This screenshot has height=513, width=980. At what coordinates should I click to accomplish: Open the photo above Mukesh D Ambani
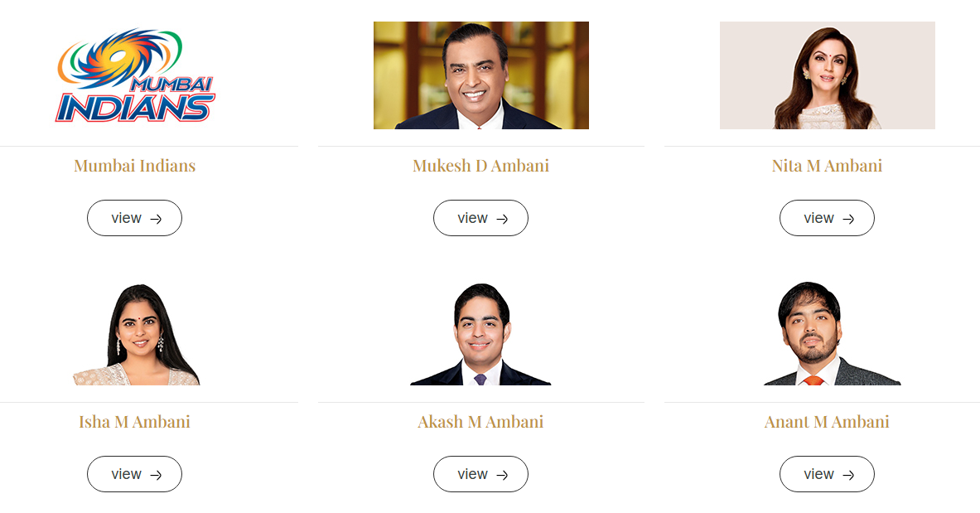[x=480, y=75]
